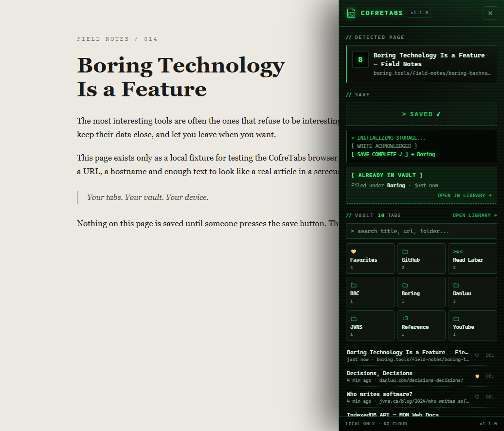Click the Open in Library link
This screenshot has width=504, height=431.
(x=465, y=196)
